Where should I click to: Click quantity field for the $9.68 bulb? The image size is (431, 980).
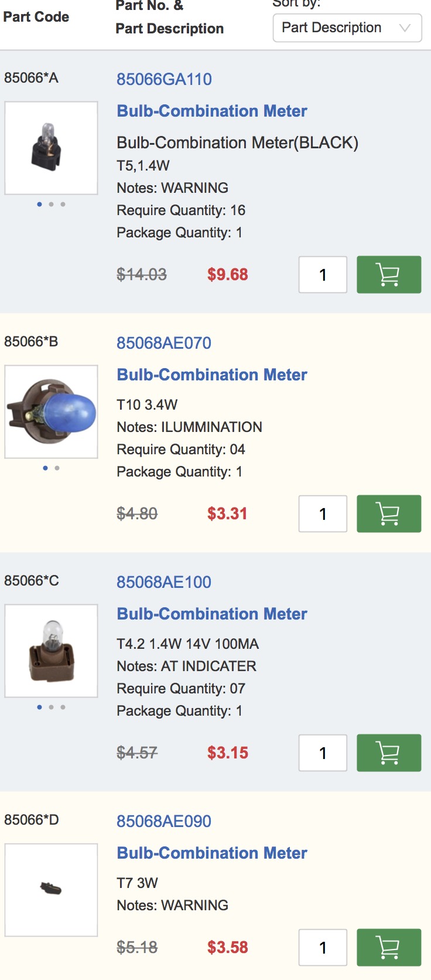tap(323, 274)
